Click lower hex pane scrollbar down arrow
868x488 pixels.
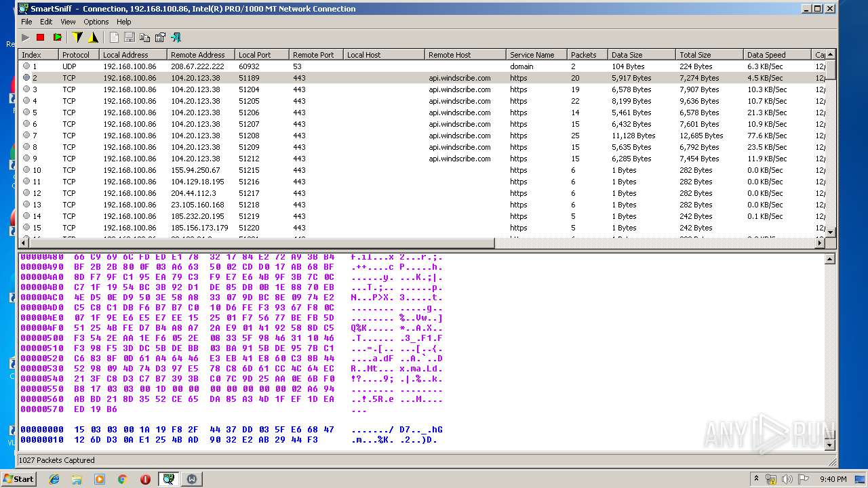(x=830, y=445)
